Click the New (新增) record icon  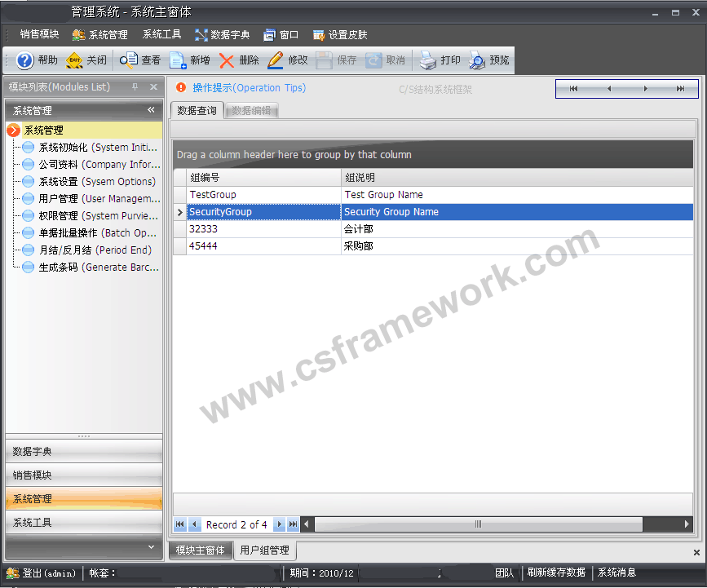(x=178, y=60)
